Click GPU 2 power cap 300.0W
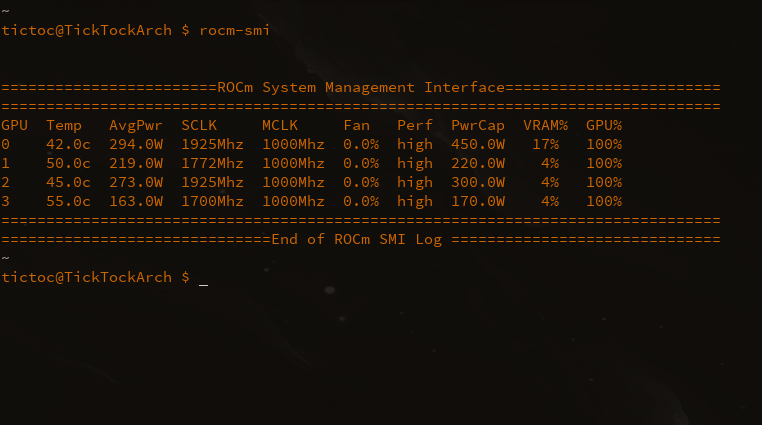 click(478, 182)
